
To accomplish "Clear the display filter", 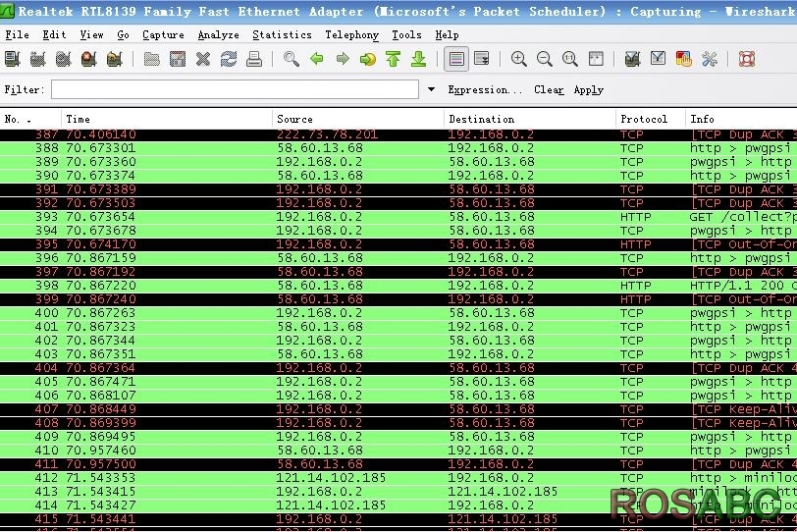I will click(549, 89).
